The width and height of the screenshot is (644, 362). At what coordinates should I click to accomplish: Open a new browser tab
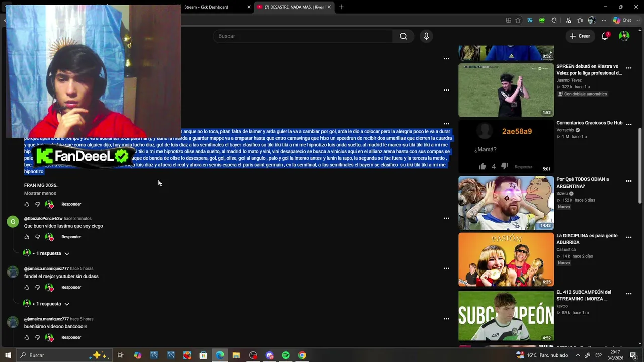tap(341, 7)
